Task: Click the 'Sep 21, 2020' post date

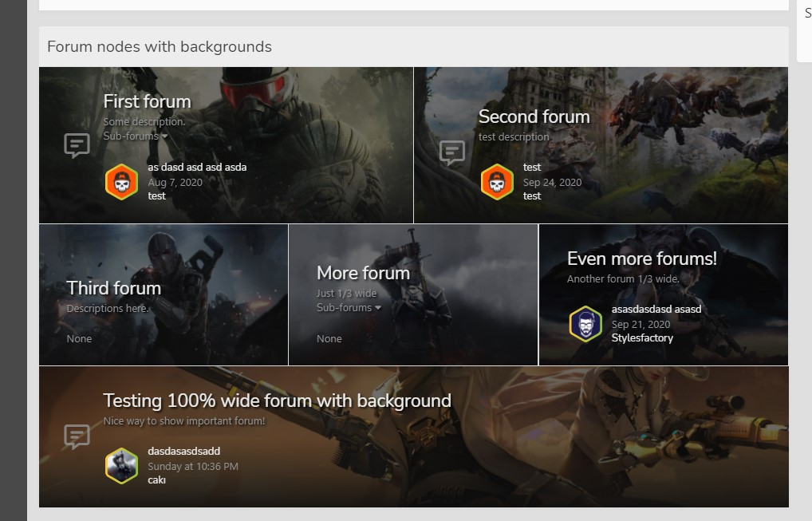Action: point(641,324)
